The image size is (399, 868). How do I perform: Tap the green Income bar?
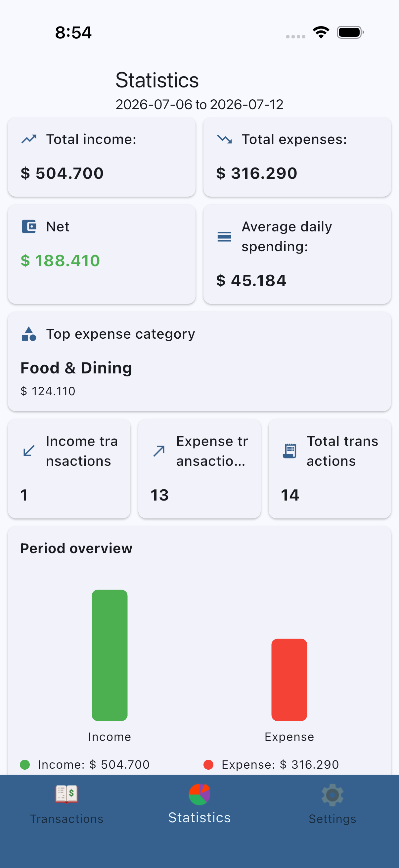point(110,655)
